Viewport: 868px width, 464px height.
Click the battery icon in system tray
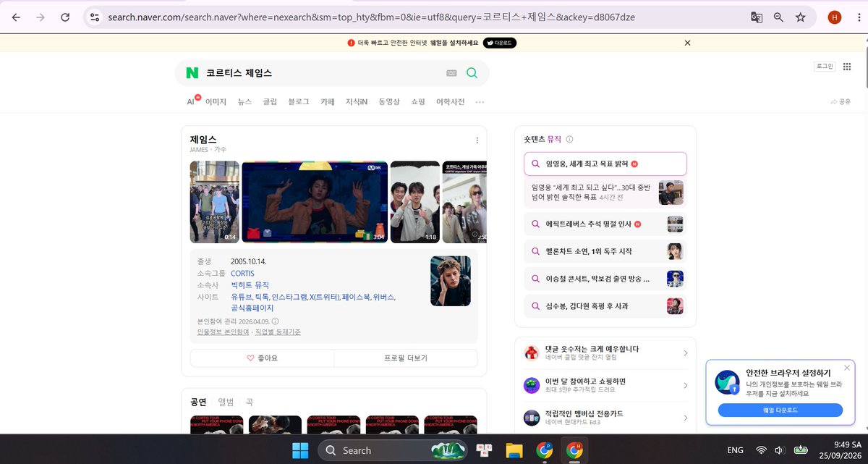coord(800,450)
